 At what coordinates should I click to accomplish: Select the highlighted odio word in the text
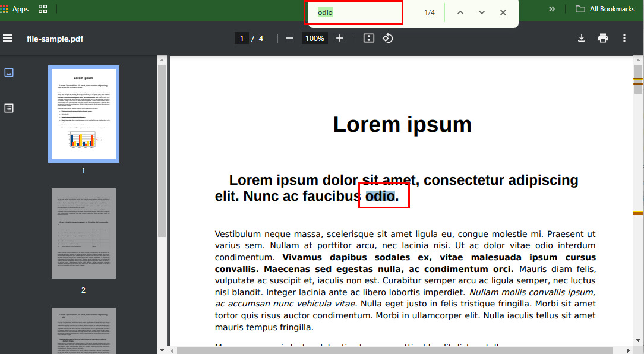[379, 195]
